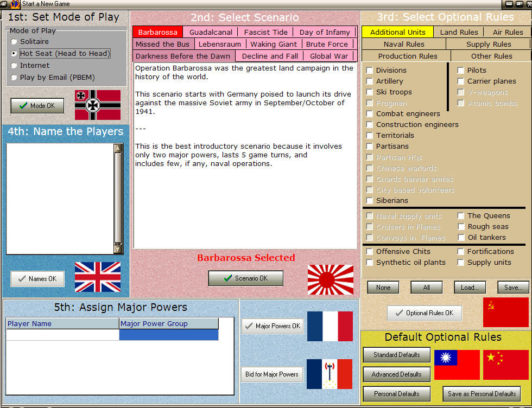
Task: Enable the Divisions optional rule
Action: pos(370,70)
